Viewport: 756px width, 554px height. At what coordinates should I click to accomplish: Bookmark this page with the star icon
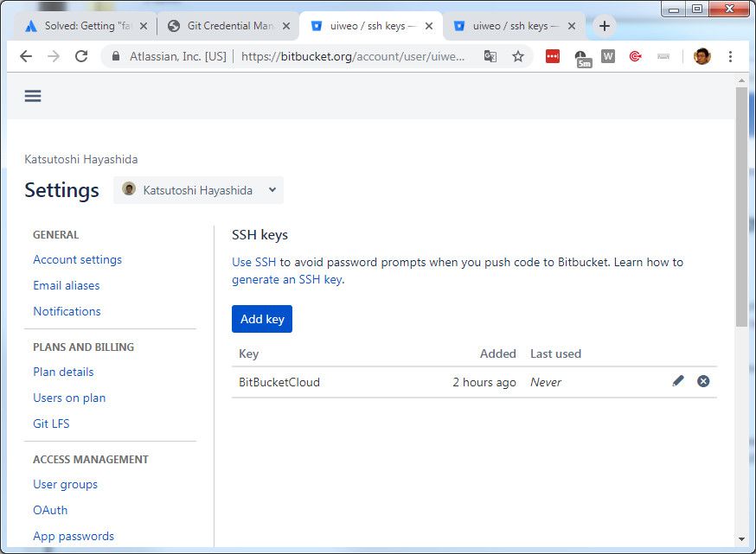click(x=518, y=56)
